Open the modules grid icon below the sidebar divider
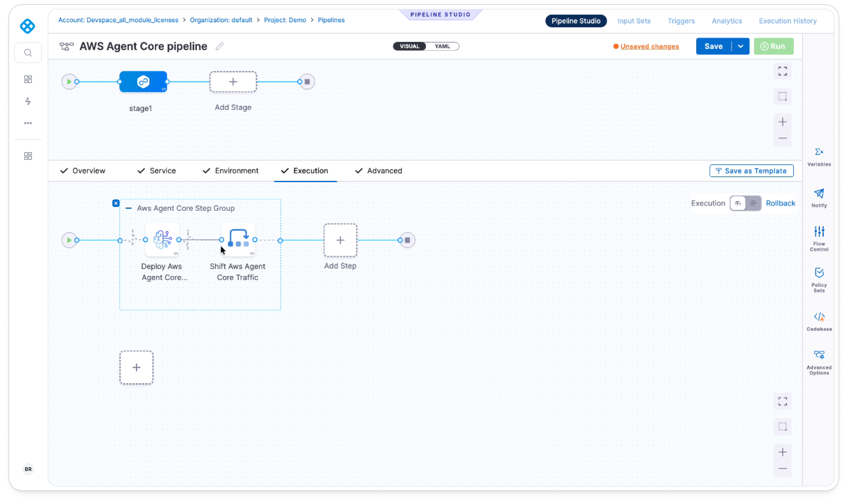The width and height of the screenshot is (848, 504). pyautogui.click(x=28, y=156)
